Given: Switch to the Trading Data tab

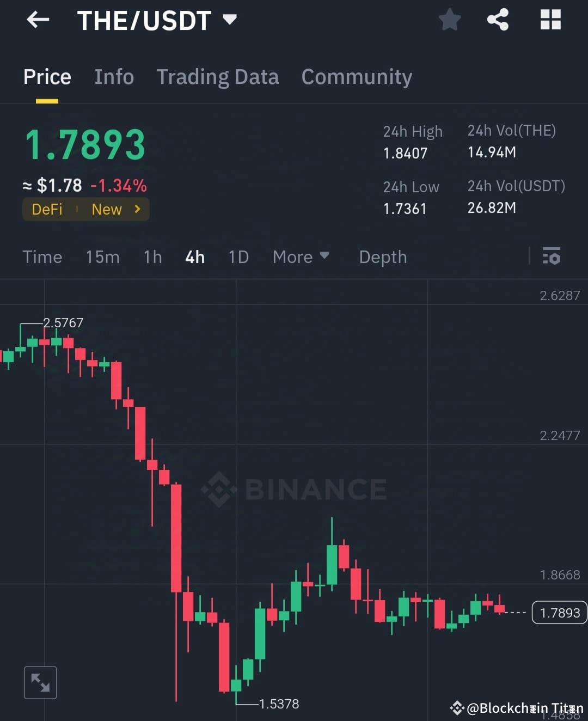Looking at the screenshot, I should coord(218,77).
